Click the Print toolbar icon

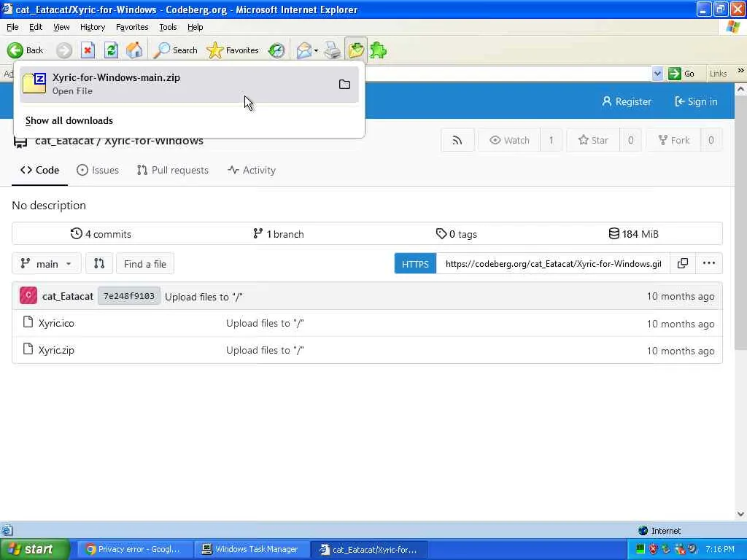333,50
